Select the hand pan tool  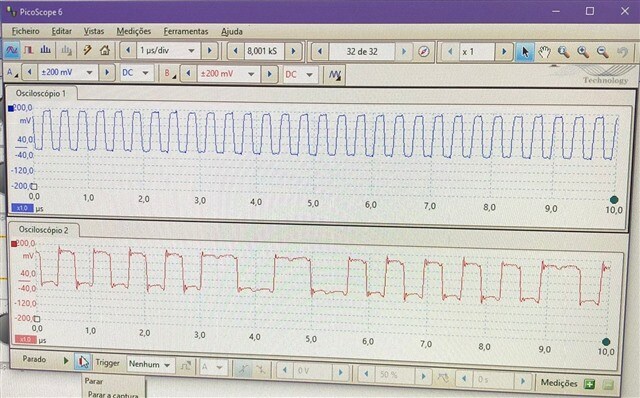pos(544,52)
